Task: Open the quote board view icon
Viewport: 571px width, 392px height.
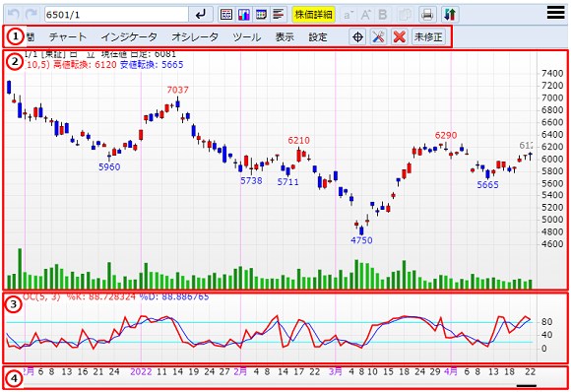Action: tap(226, 15)
